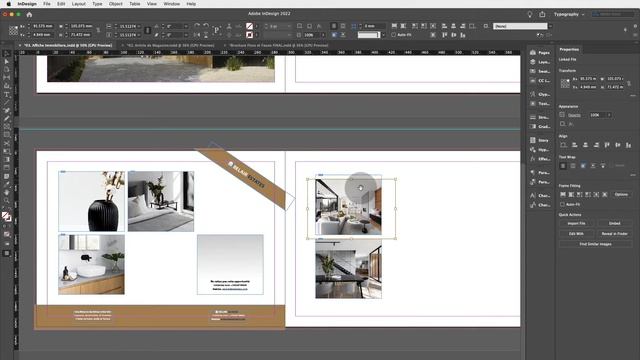This screenshot has height=360, width=640.
Task: Switch to the Properties panel tab
Action: pos(569,49)
